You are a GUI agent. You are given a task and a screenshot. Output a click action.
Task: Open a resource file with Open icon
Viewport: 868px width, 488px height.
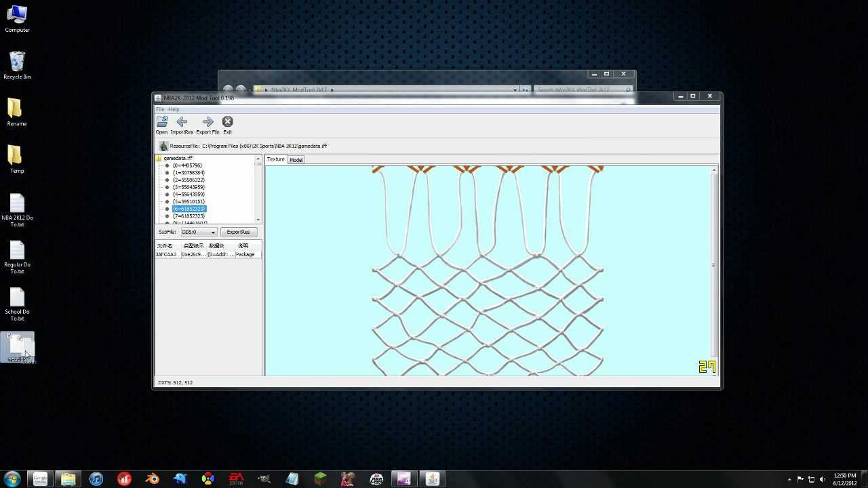tap(161, 121)
